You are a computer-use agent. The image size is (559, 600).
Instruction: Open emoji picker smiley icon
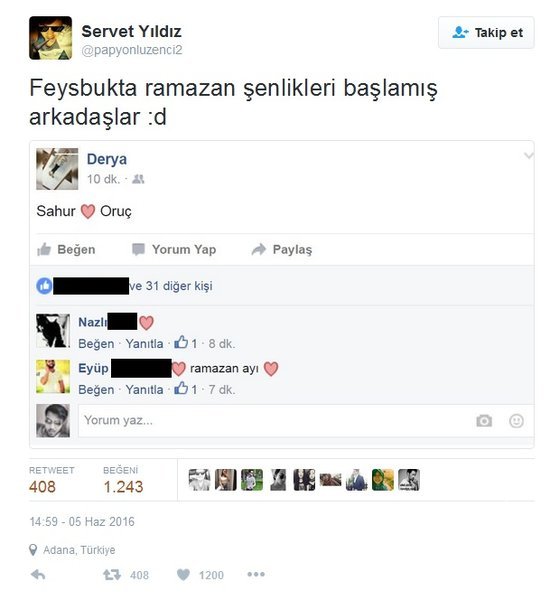point(516,421)
